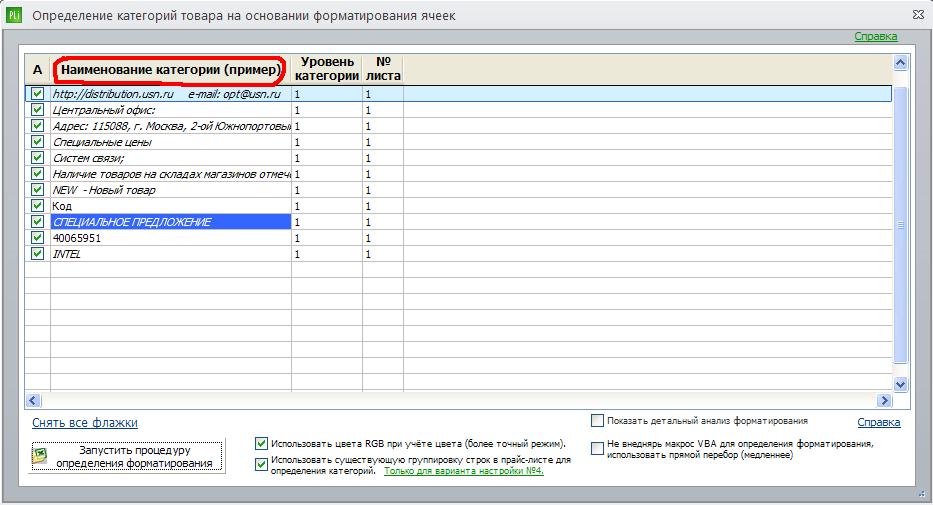
Task: Toggle checkbox for Код row
Action: pos(37,206)
